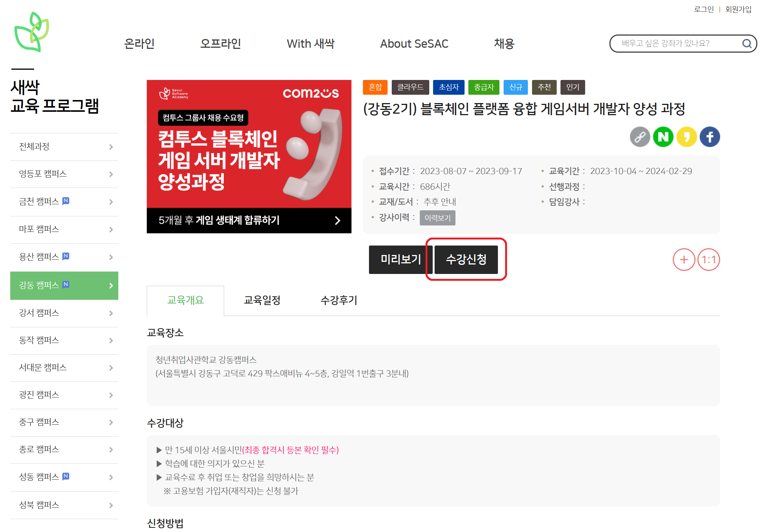Expand 성북 캠퍼스 menu arrow
Viewport: 763px width, 532px height.
tap(111, 505)
